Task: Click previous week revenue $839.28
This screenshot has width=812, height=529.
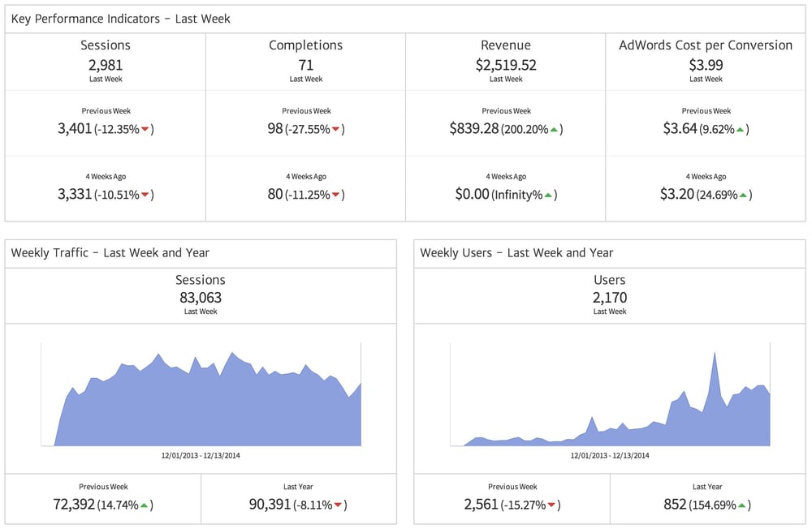Action: (x=474, y=128)
